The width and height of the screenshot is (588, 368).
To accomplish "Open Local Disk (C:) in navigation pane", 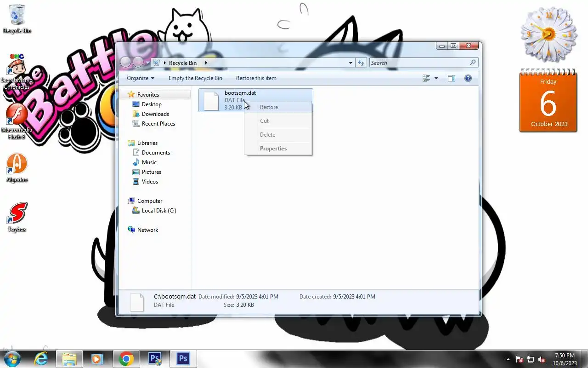I will coord(159,211).
